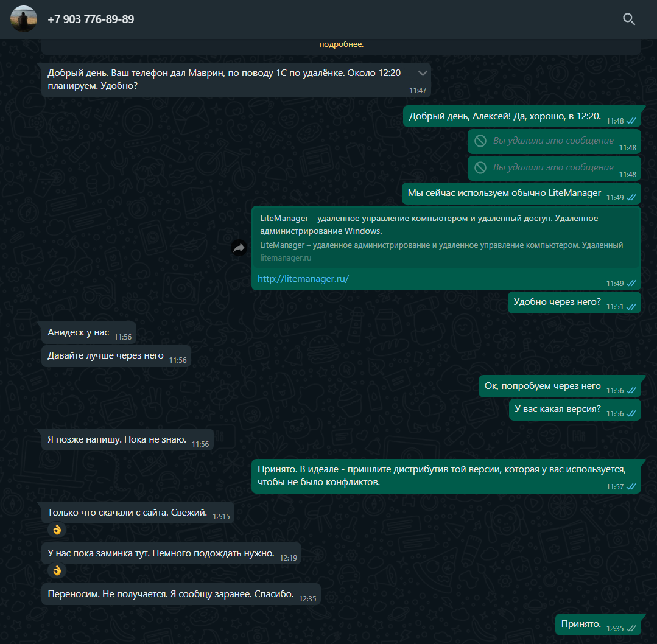Click the OK-hand reaction under 'Только что скачали' message
657x644 pixels.
tap(57, 530)
